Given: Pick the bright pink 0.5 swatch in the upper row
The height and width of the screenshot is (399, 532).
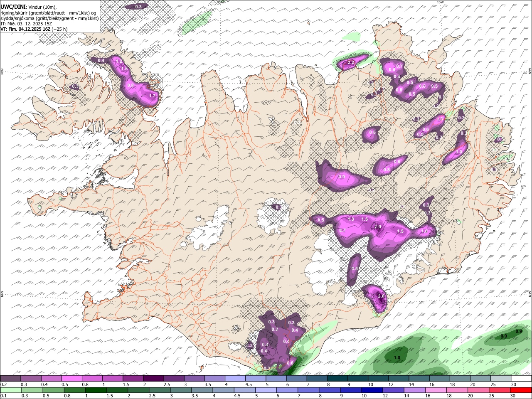Looking at the screenshot, I should (x=71, y=378).
